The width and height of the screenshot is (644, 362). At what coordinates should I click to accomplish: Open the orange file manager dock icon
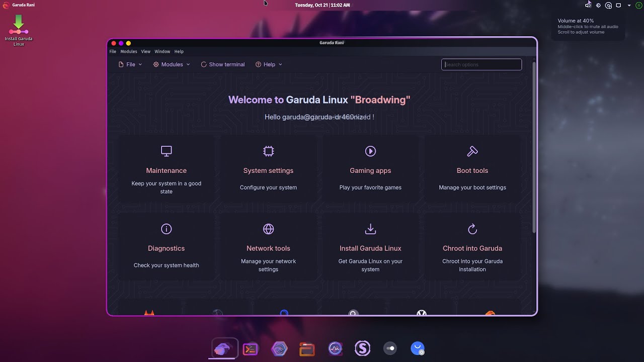point(307,348)
